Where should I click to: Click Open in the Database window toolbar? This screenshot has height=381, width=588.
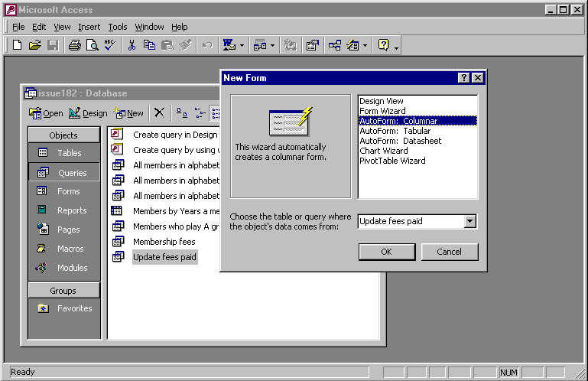(46, 113)
